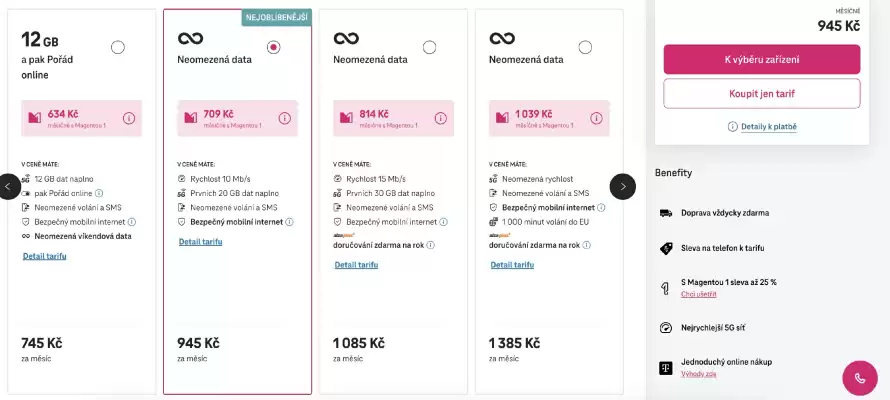Image resolution: width=890 pixels, height=400 pixels.
Task: Select the 1 385 Kč tariff radio button
Action: click(586, 47)
